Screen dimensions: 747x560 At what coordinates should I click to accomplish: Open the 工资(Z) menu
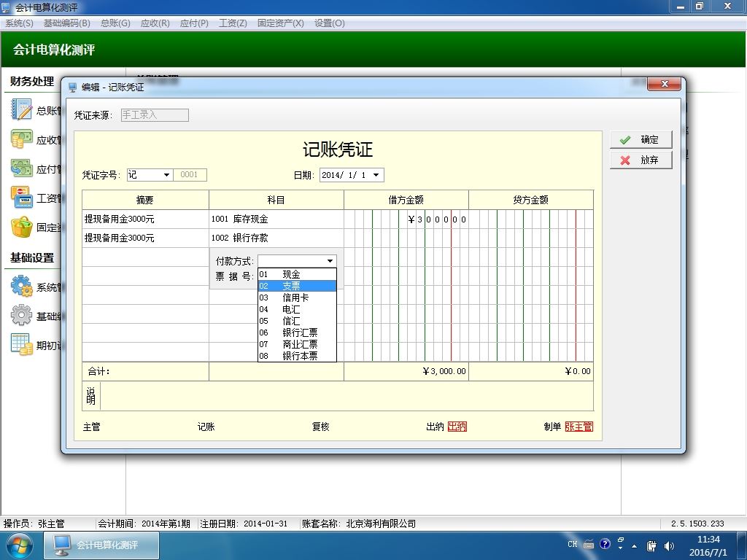tap(233, 23)
